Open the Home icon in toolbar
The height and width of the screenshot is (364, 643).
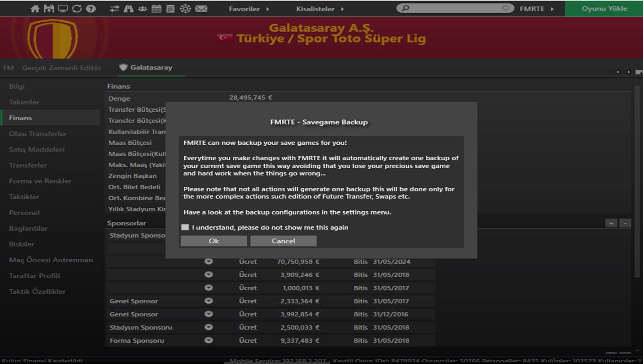[35, 8]
